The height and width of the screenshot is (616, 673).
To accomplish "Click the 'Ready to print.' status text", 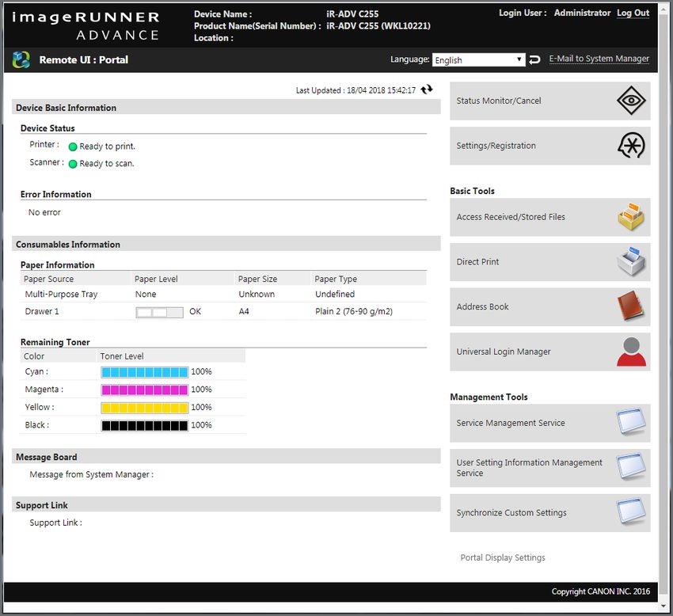I will (x=108, y=146).
